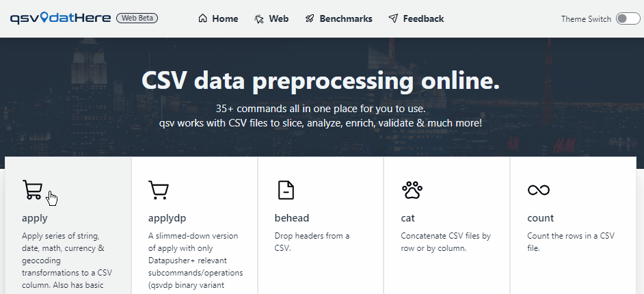Image resolution: width=644 pixels, height=294 pixels.
Task: Click the rocket icon beside Benchmarks
Action: [310, 18]
